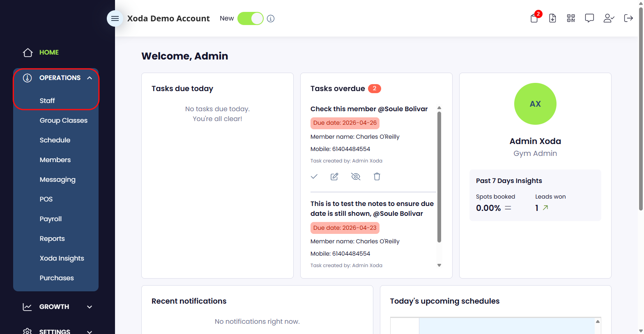Click the Operations section icon
The image size is (644, 334).
[27, 78]
